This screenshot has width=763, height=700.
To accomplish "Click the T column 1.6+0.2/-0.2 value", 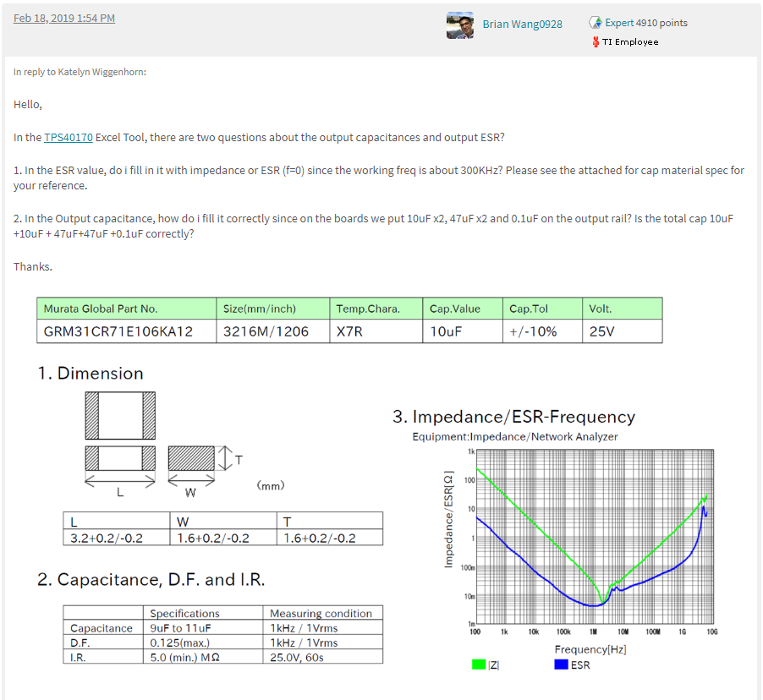I will (330, 538).
